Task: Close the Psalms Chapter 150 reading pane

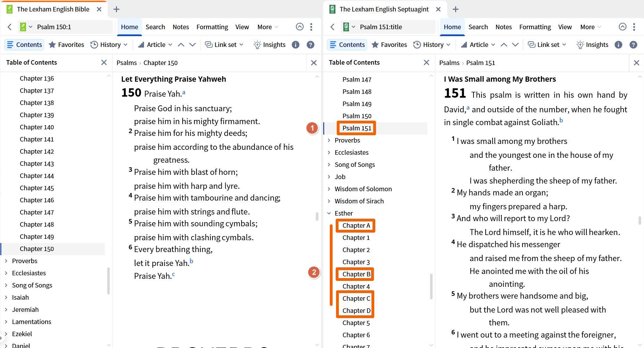Action: [314, 63]
